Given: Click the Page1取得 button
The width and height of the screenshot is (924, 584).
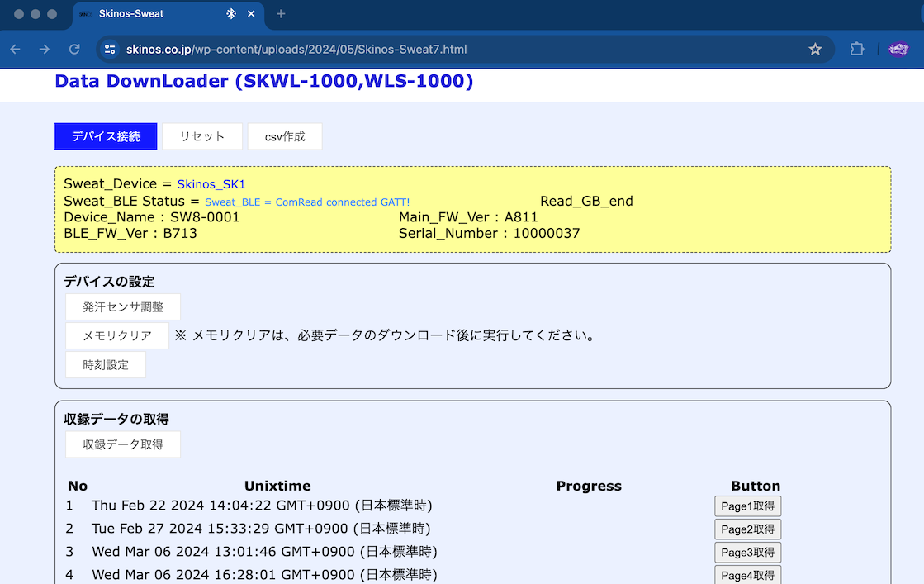Looking at the screenshot, I should [x=748, y=506].
